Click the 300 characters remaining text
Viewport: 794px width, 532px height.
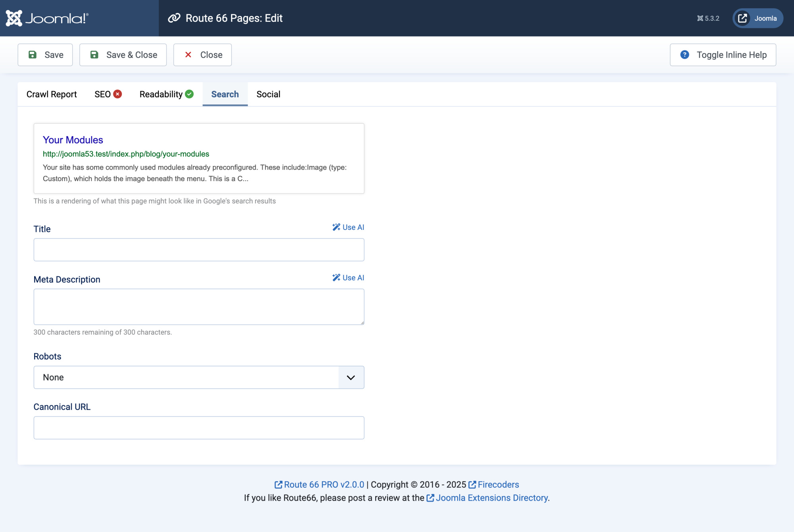102,332
